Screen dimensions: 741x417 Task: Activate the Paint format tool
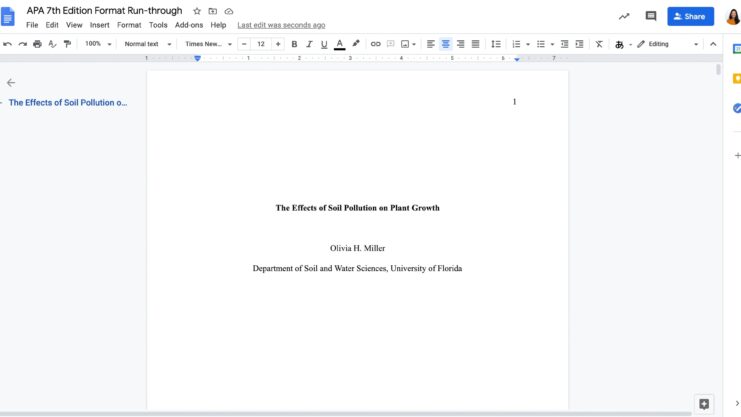pos(68,44)
